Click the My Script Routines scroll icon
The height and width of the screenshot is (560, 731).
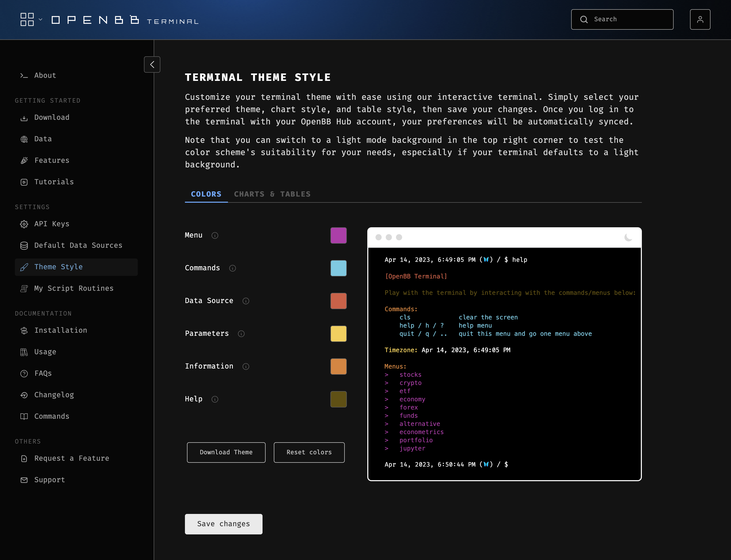coord(24,289)
